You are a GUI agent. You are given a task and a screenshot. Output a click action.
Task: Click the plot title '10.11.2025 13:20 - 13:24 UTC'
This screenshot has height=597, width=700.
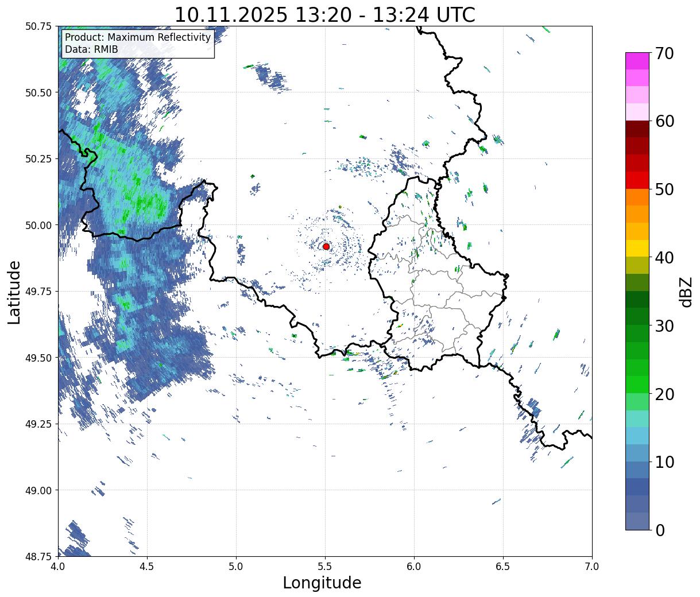point(324,14)
